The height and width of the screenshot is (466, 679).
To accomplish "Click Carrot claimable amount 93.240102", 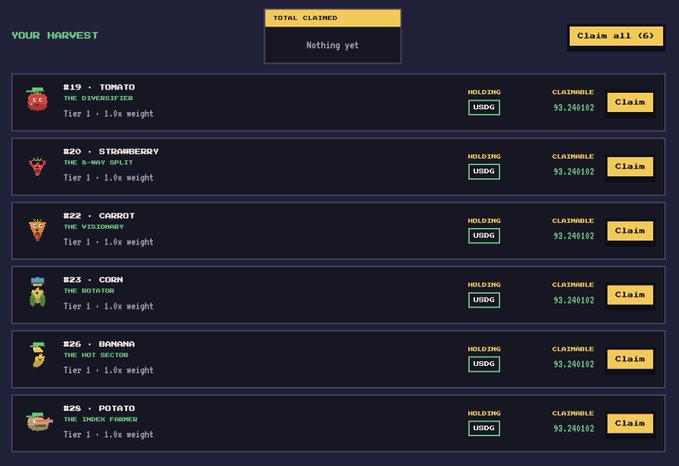I will [573, 236].
